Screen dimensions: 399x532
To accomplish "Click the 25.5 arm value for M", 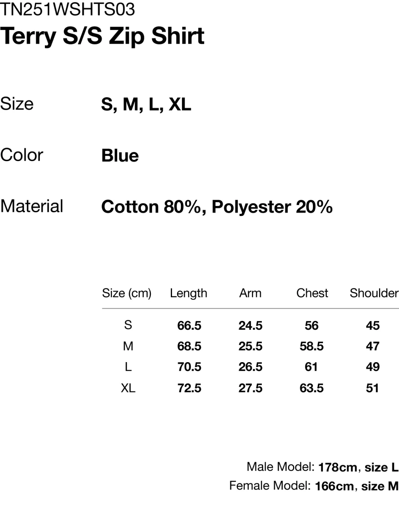I will pos(250,346).
